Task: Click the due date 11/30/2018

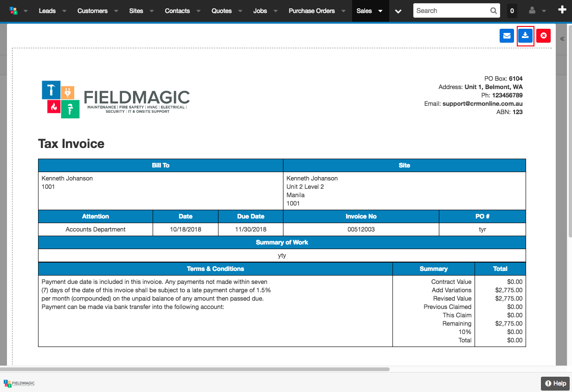Action: [x=251, y=229]
